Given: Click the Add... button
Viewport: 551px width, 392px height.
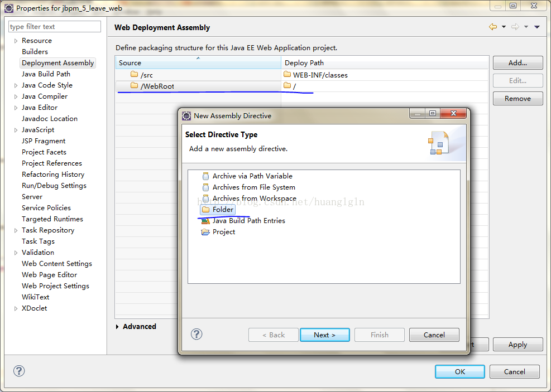Looking at the screenshot, I should click(518, 63).
